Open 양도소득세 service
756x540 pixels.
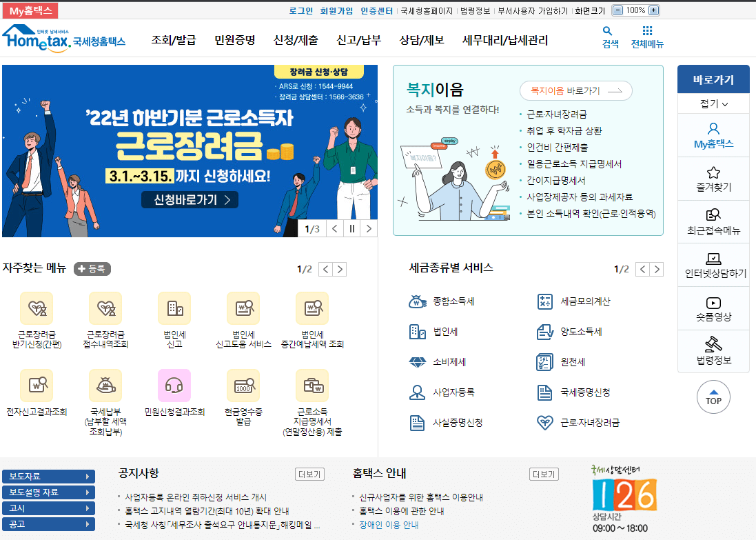[569, 332]
